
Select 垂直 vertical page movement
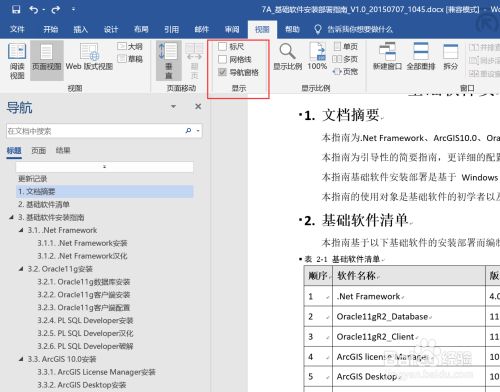pos(169,61)
